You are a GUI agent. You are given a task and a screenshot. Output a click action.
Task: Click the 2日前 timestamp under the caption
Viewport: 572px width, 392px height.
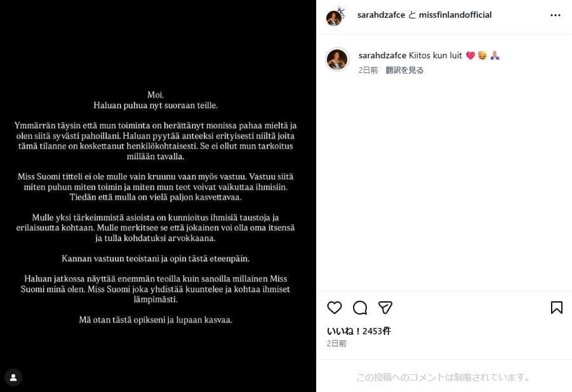368,70
